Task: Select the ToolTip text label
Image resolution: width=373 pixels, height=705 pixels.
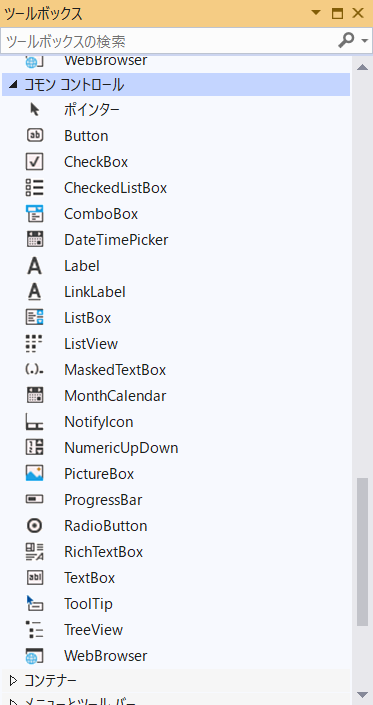Action: [89, 604]
